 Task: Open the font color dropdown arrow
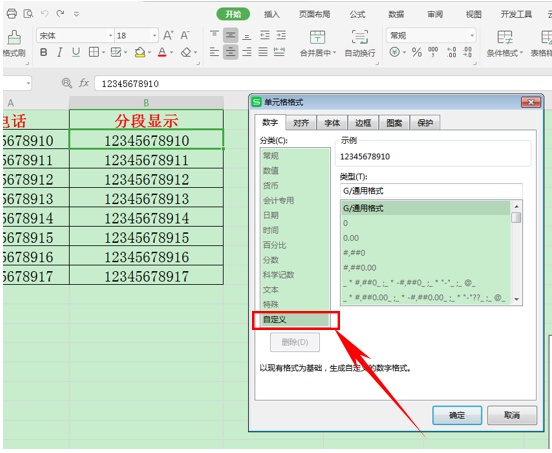point(171,52)
